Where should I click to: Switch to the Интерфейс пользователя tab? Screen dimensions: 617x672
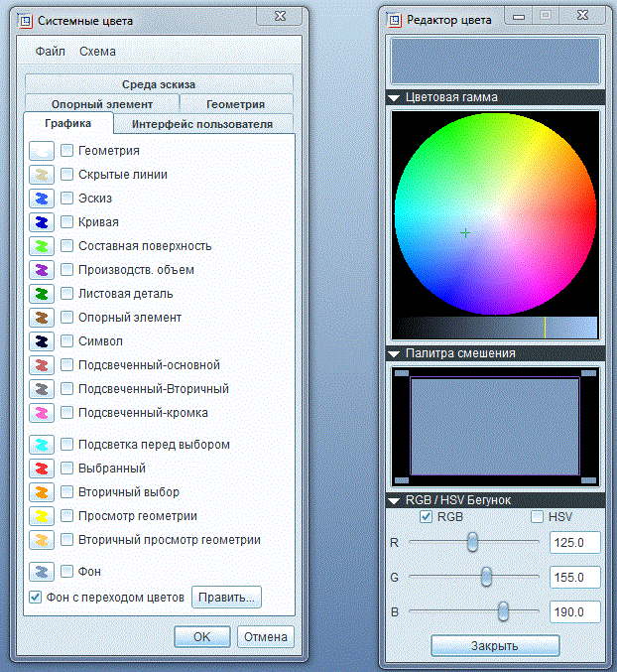click(x=201, y=123)
